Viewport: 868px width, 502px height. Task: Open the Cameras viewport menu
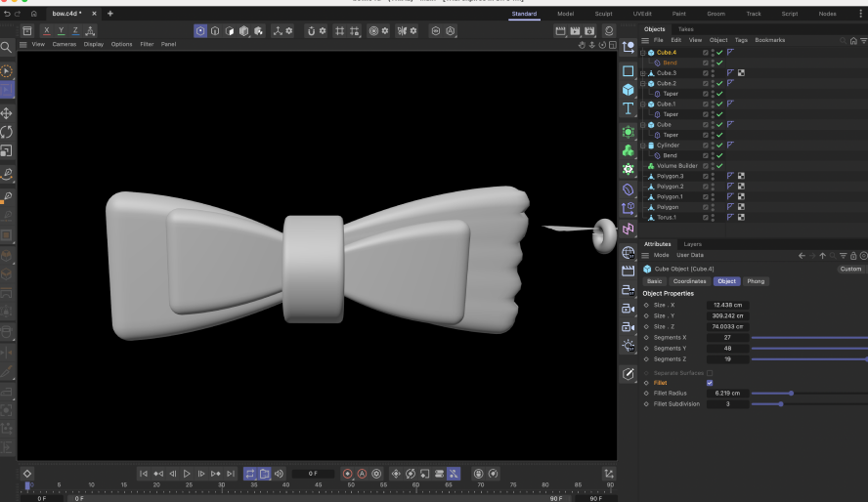coord(64,45)
